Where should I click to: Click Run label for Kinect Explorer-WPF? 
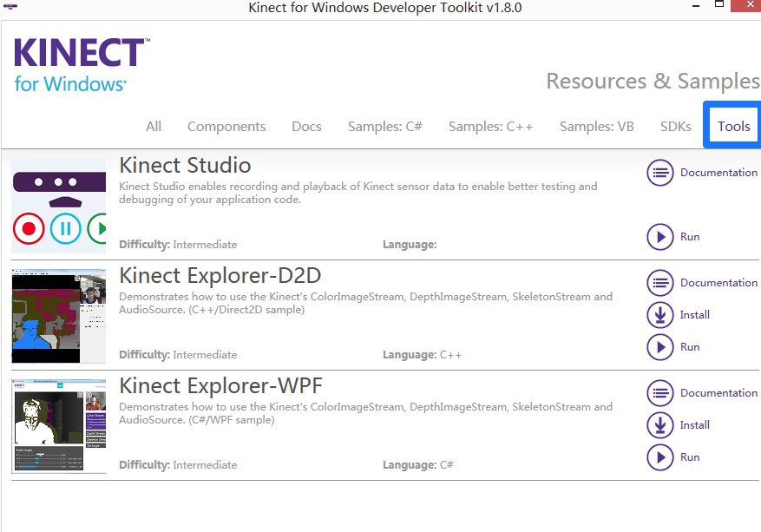click(x=690, y=457)
